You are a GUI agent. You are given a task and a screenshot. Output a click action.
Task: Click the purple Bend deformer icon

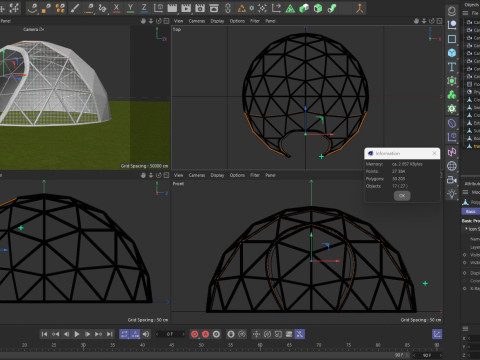point(452,123)
